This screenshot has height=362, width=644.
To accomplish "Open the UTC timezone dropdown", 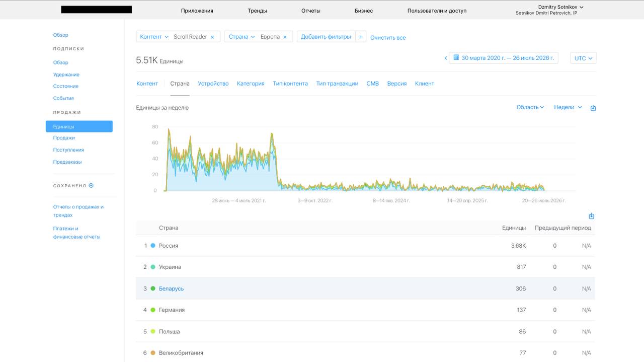I will click(x=583, y=58).
